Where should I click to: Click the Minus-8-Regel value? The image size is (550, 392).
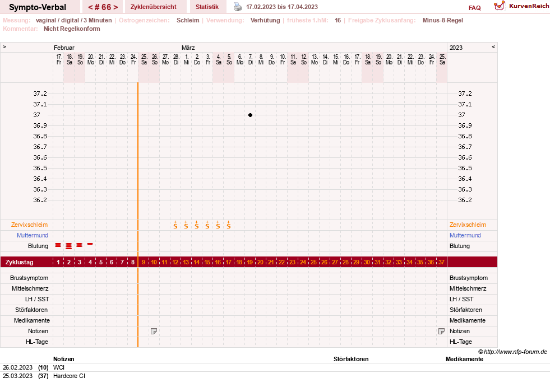click(x=443, y=20)
